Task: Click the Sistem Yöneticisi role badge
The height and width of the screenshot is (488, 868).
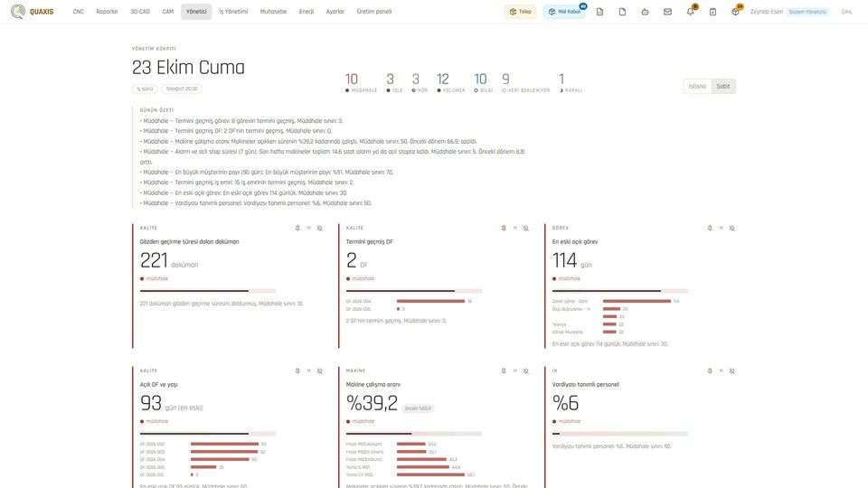Action: tap(807, 12)
